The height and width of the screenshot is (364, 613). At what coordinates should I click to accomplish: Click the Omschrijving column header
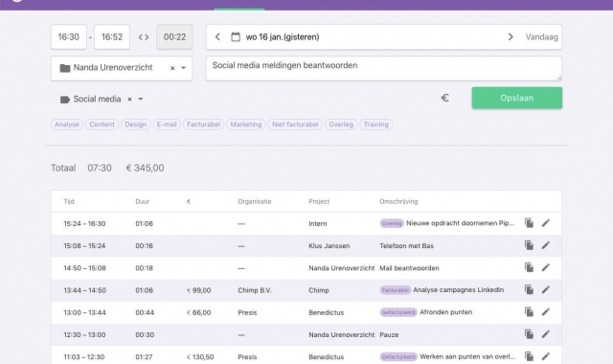[398, 202]
